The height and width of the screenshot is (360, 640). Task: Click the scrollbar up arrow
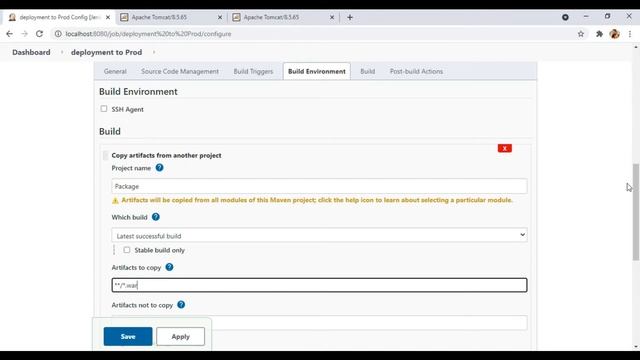tap(636, 48)
